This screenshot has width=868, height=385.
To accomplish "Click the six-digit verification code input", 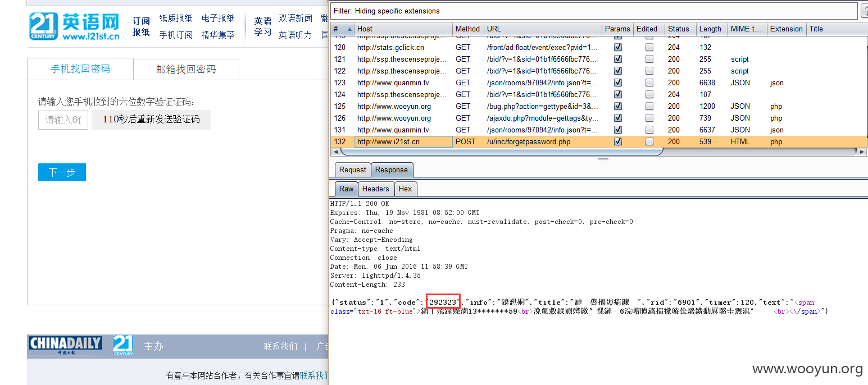I will click(x=63, y=120).
